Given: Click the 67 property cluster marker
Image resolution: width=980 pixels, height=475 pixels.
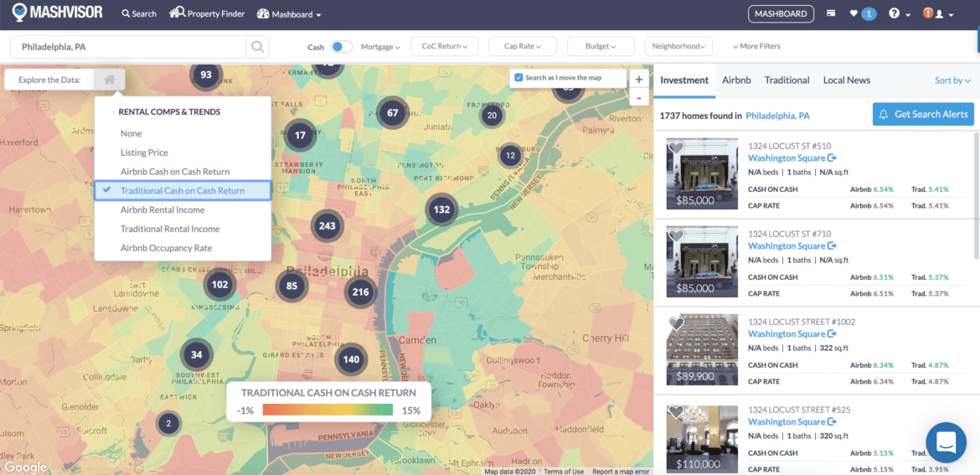Looking at the screenshot, I should 393,113.
